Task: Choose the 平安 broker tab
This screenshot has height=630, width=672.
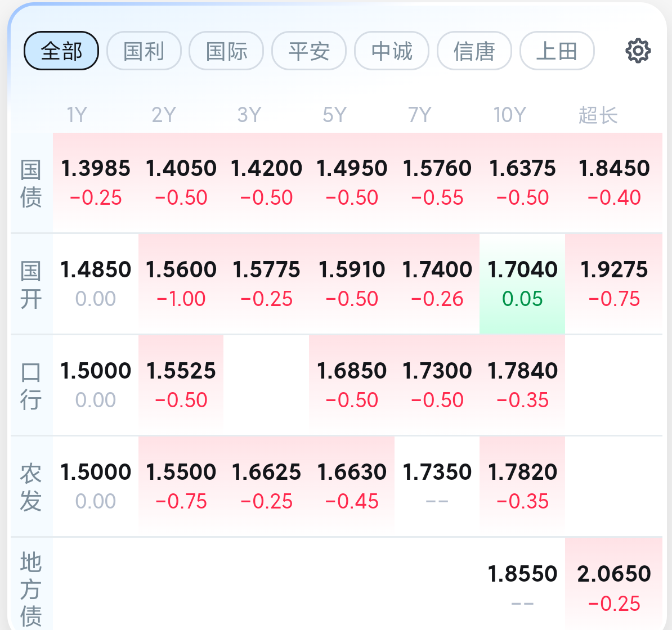Action: 309,51
